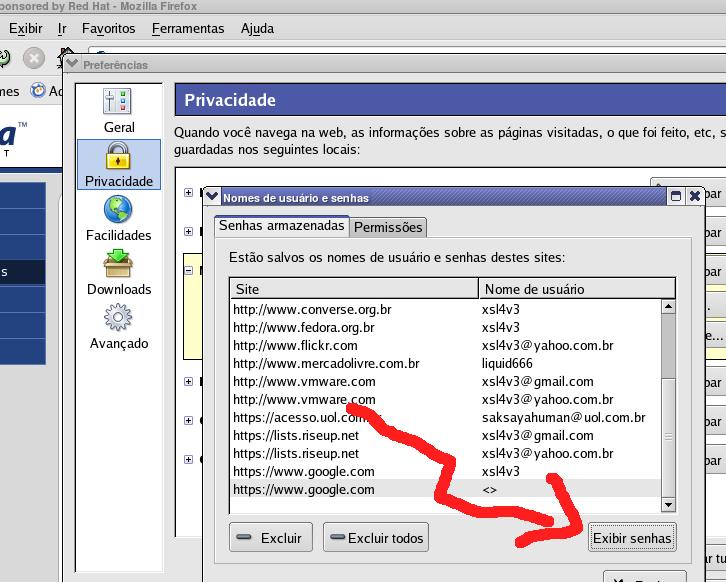
Task: Open the Favoritos menu
Action: pos(109,29)
